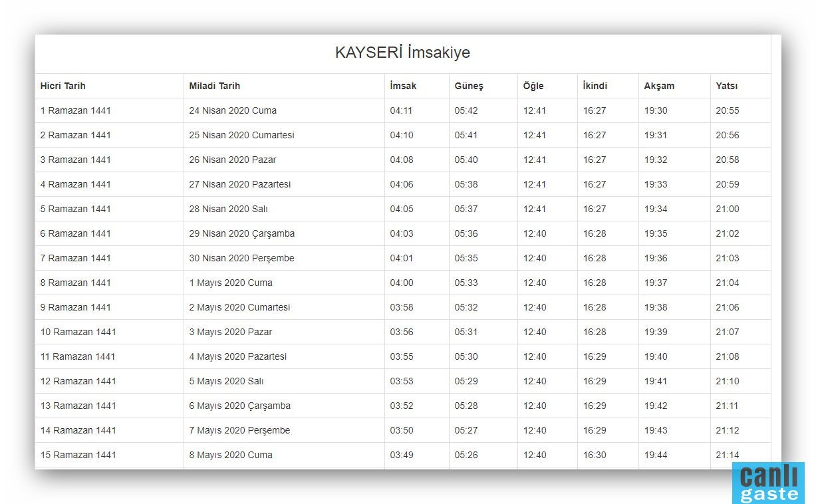The image size is (816, 504).
Task: Click Güneş time '05:30'
Action: click(x=466, y=356)
